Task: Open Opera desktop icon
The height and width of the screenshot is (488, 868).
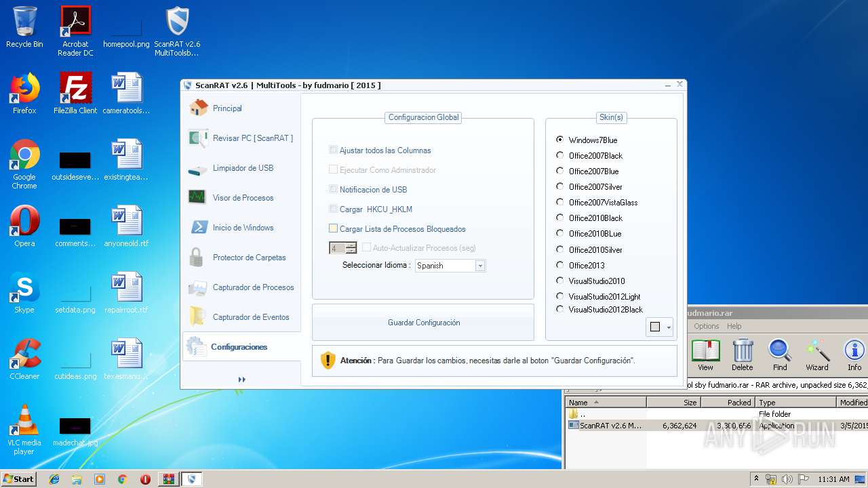Action: click(x=24, y=226)
